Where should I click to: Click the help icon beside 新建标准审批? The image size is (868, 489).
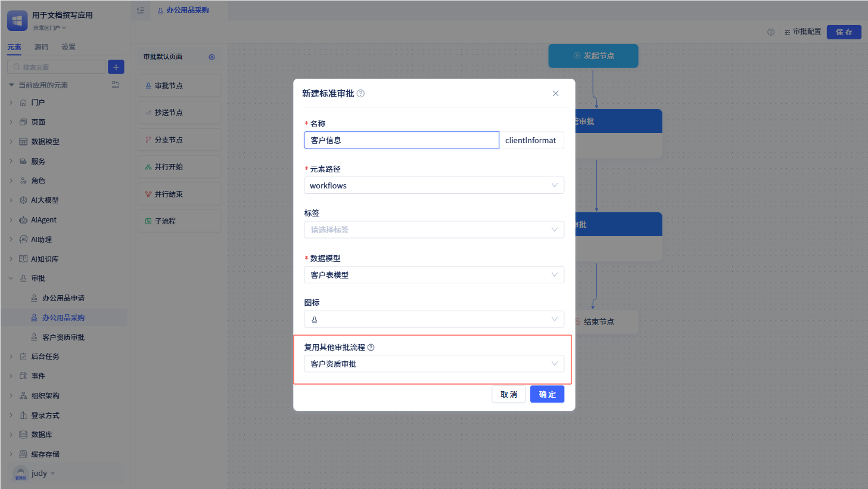click(360, 94)
